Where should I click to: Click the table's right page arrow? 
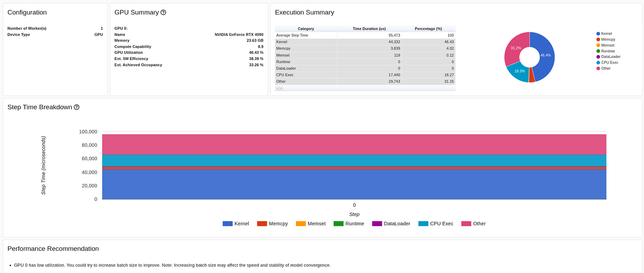click(x=280, y=88)
